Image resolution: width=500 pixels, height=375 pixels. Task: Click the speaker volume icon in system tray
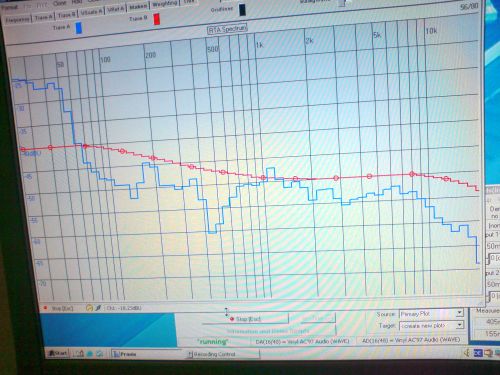pos(467,352)
